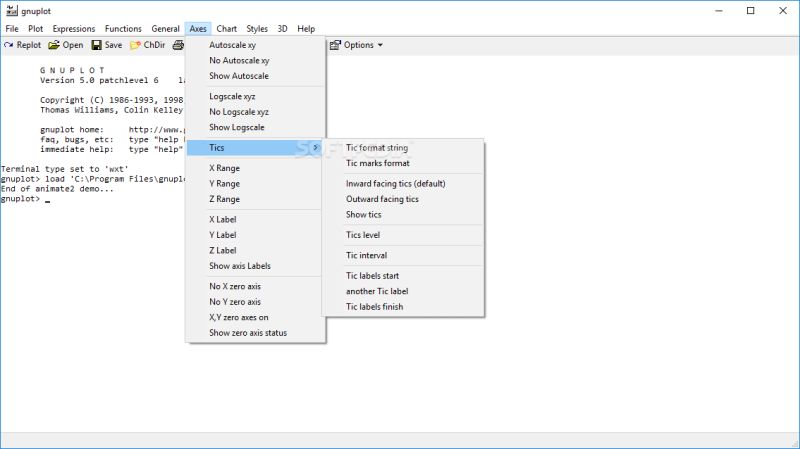The width and height of the screenshot is (800, 449).
Task: Select No Y zero axis
Action: [x=256, y=302]
